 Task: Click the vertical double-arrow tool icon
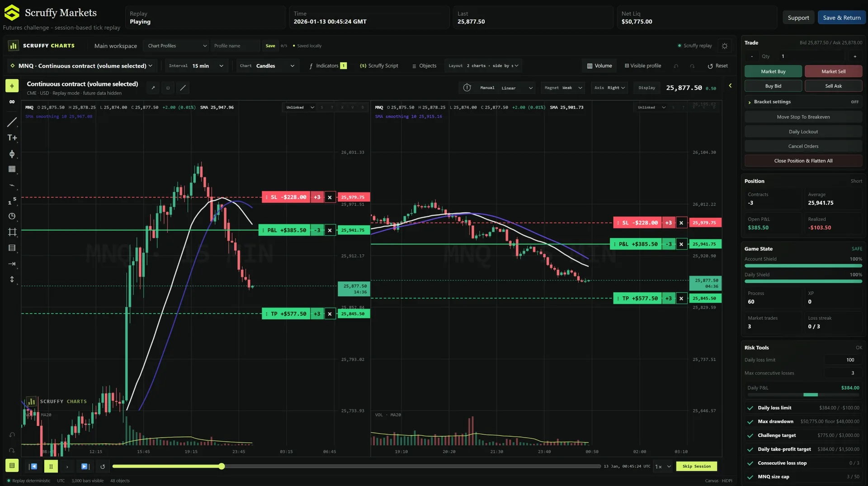coord(12,280)
